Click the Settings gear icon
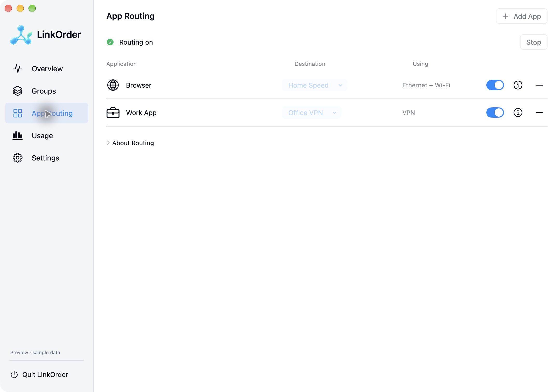Viewport: 560px width, 392px height. click(x=18, y=158)
